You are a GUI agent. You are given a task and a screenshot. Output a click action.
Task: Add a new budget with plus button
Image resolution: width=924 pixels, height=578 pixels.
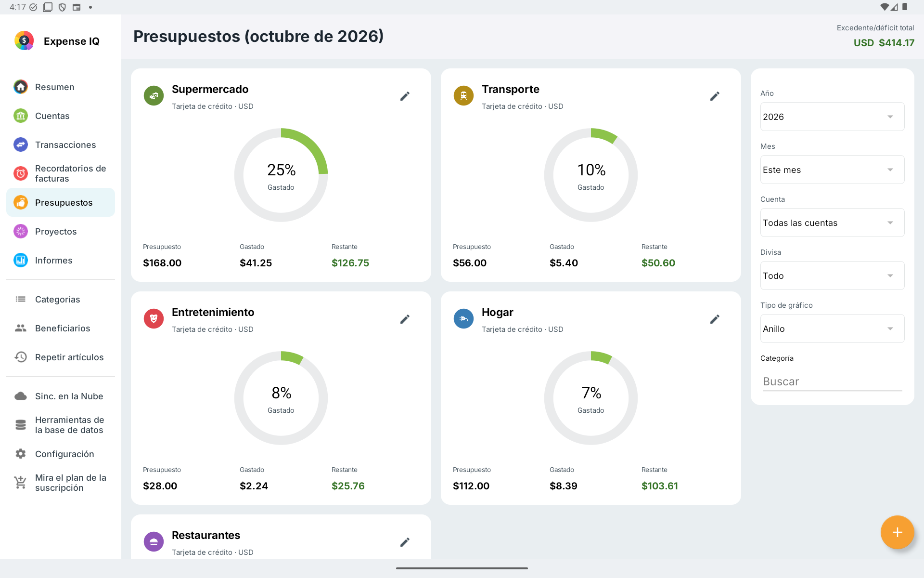click(x=897, y=532)
